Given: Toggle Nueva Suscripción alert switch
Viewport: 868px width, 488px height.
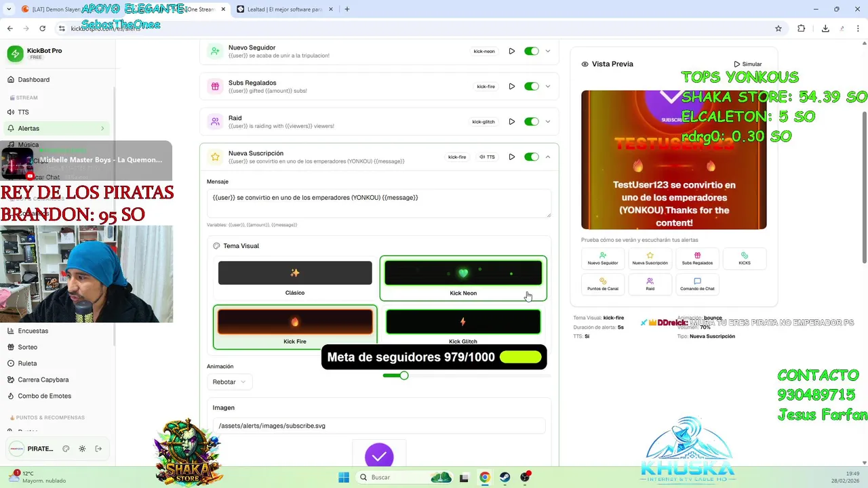Looking at the screenshot, I should (x=531, y=157).
